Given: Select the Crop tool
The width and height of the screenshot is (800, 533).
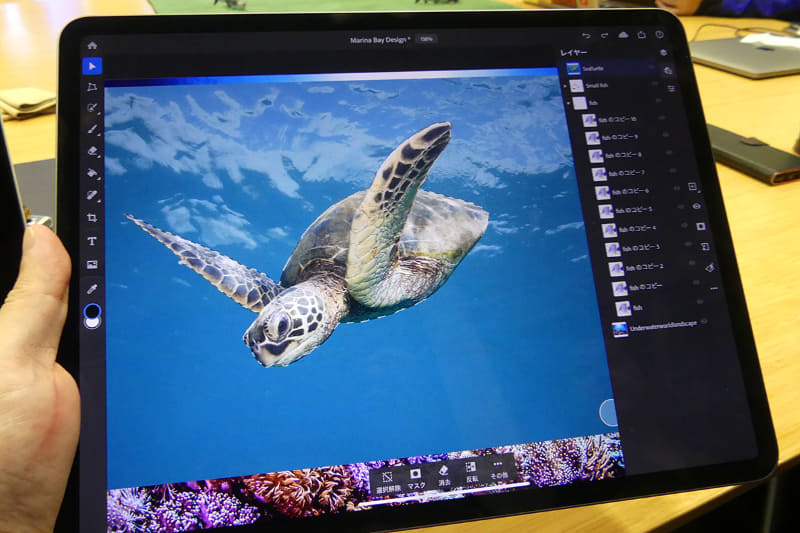Looking at the screenshot, I should [x=92, y=218].
